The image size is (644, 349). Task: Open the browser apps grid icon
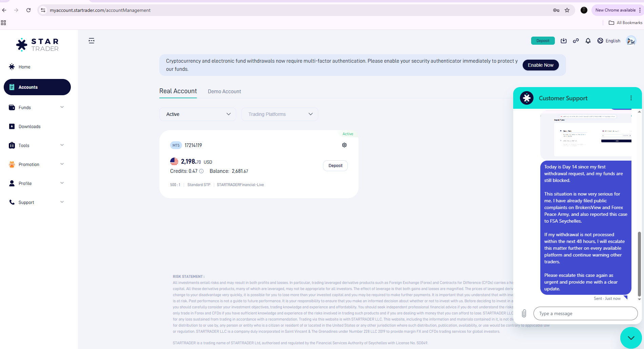tap(3, 23)
